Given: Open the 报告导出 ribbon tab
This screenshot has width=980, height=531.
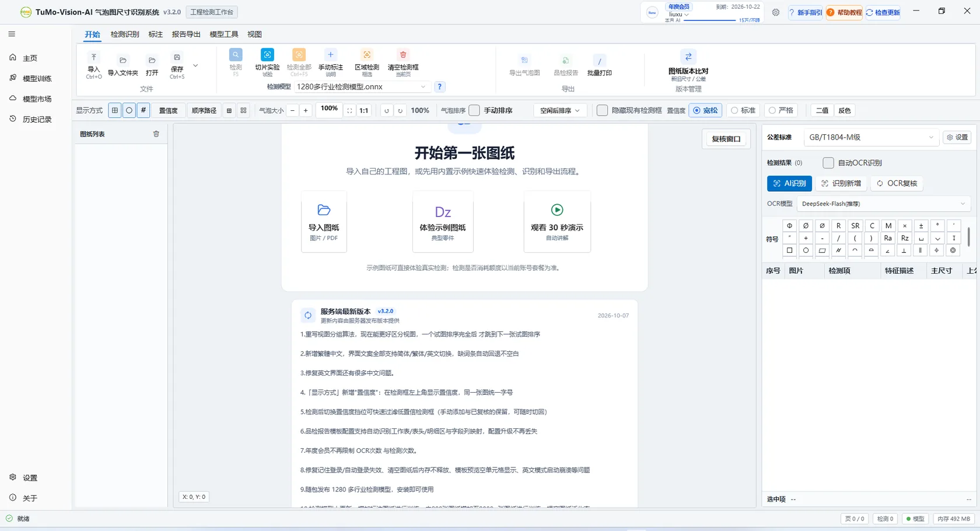Looking at the screenshot, I should (x=186, y=34).
